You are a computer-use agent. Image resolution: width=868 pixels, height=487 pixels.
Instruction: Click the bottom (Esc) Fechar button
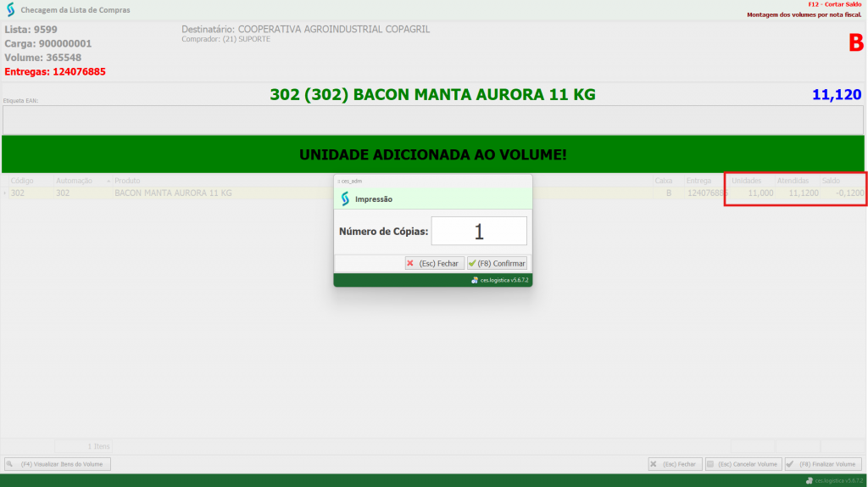(675, 464)
